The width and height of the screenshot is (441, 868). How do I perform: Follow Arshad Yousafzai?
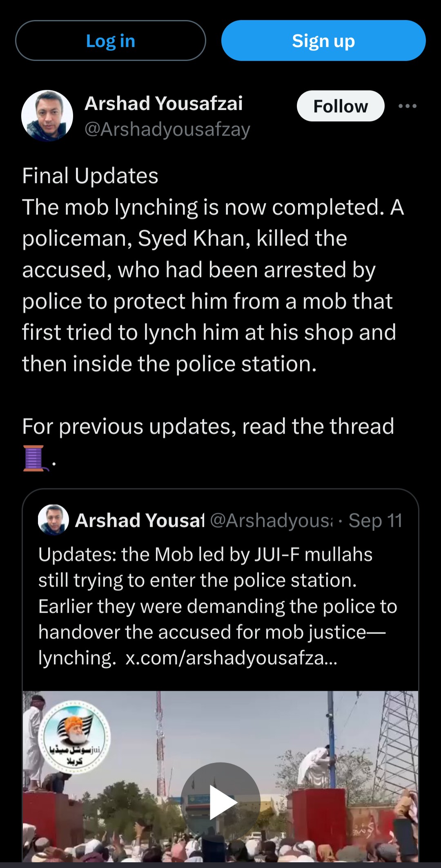tap(340, 106)
